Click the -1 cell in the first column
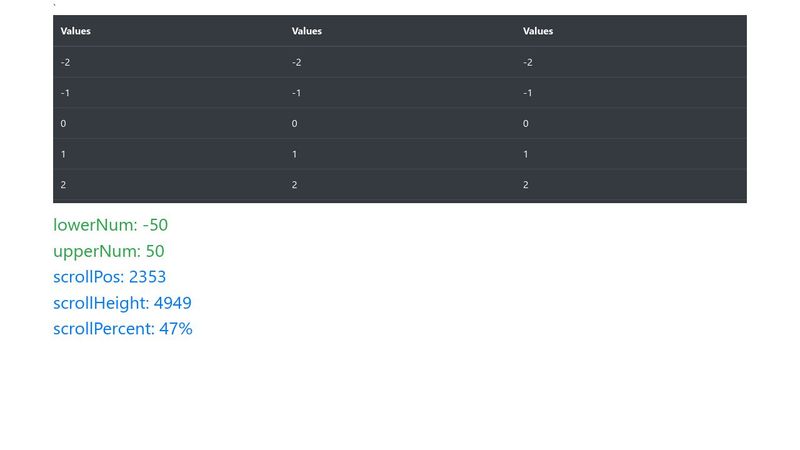The image size is (800, 450). 65,93
